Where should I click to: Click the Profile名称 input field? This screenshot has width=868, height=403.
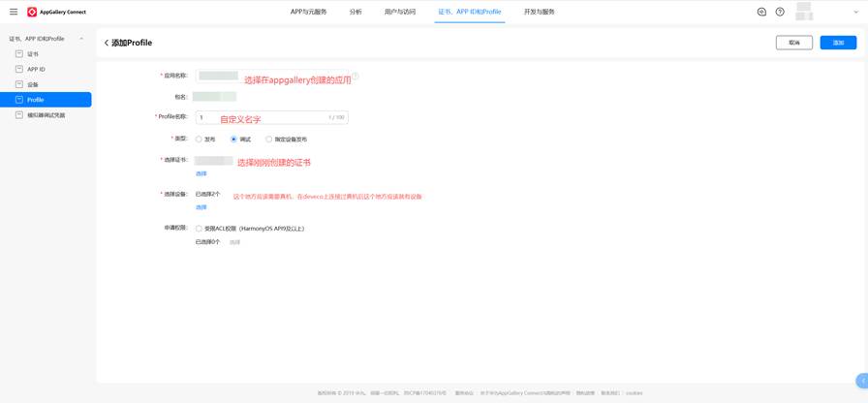pos(271,117)
